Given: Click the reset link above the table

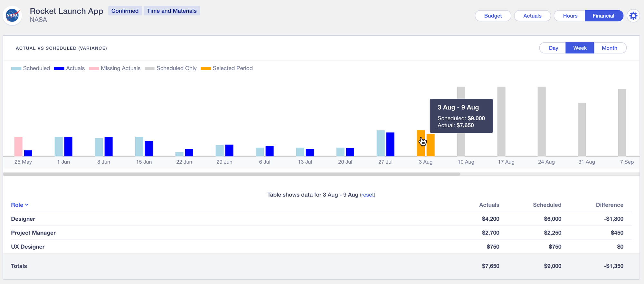Looking at the screenshot, I should click(367, 195).
